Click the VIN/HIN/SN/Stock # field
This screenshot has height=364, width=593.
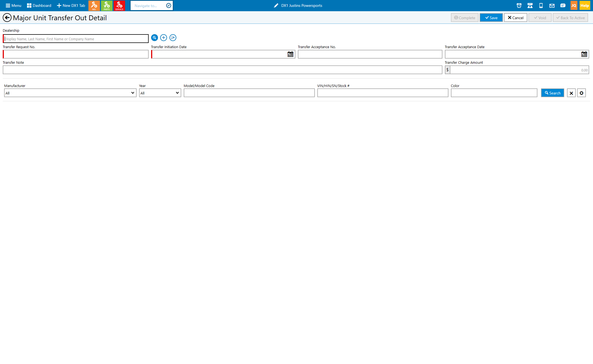[x=383, y=93]
